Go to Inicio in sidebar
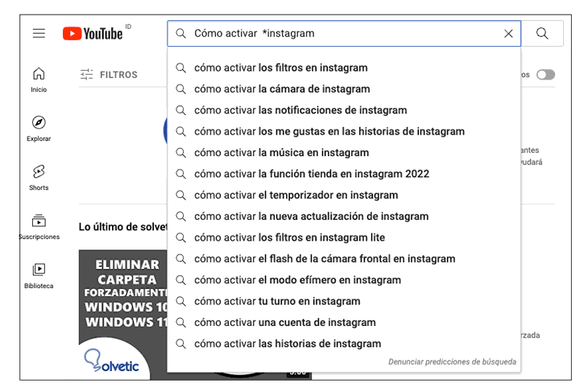 (39, 80)
